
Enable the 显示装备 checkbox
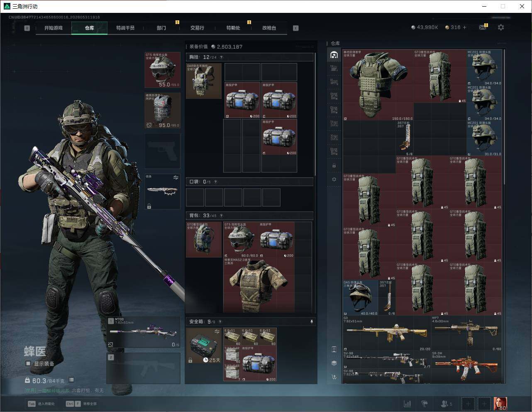(28, 363)
